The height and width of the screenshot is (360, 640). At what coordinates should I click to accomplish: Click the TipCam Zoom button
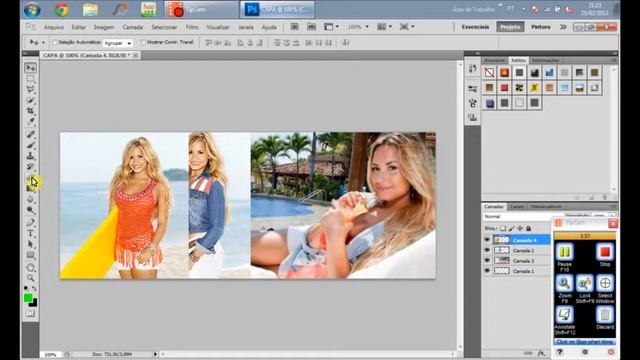pos(564,283)
